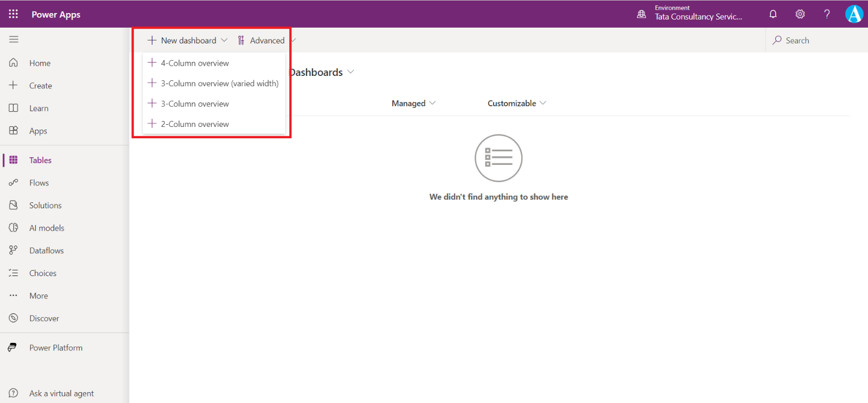
Task: Open the settings gear icon
Action: pos(800,14)
